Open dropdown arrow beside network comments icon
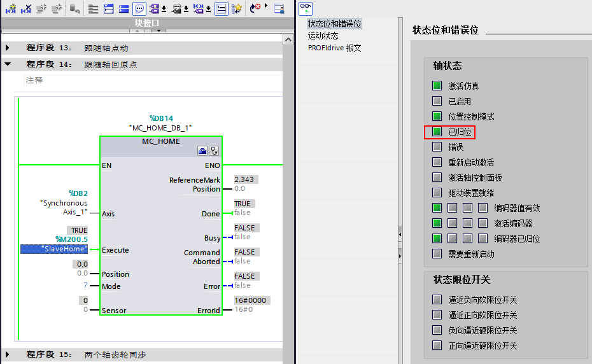The width and height of the screenshot is (592, 364). coord(186,9)
